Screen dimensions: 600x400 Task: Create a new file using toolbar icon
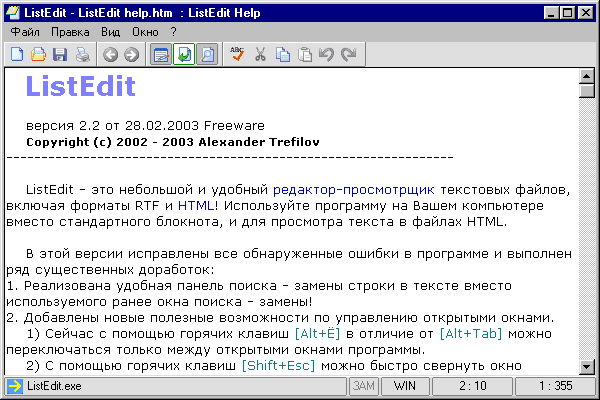pyautogui.click(x=17, y=55)
